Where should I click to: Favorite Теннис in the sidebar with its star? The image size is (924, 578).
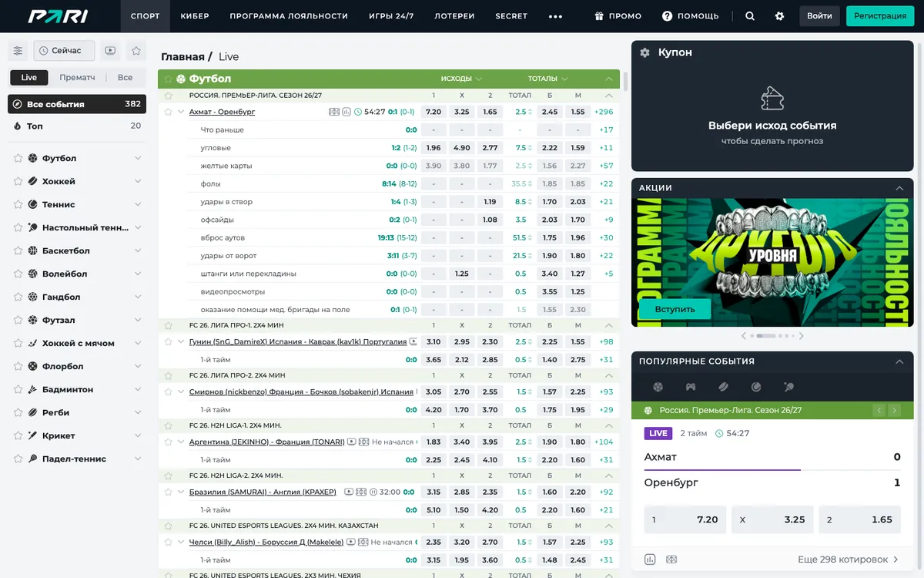point(18,205)
